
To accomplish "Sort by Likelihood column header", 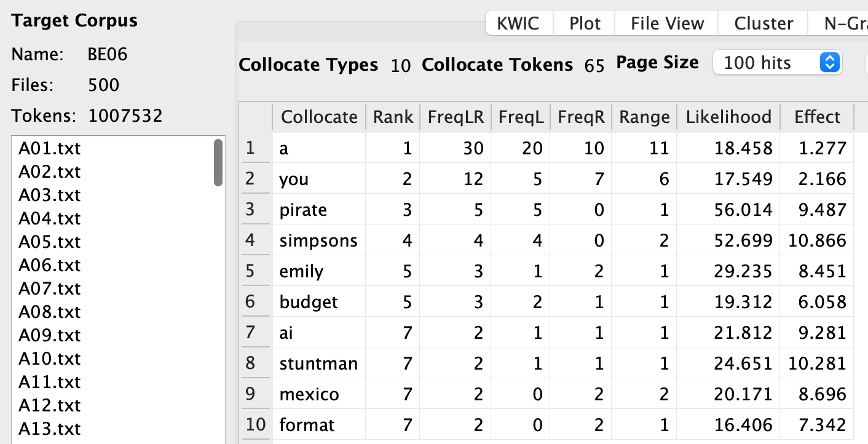I will click(728, 117).
